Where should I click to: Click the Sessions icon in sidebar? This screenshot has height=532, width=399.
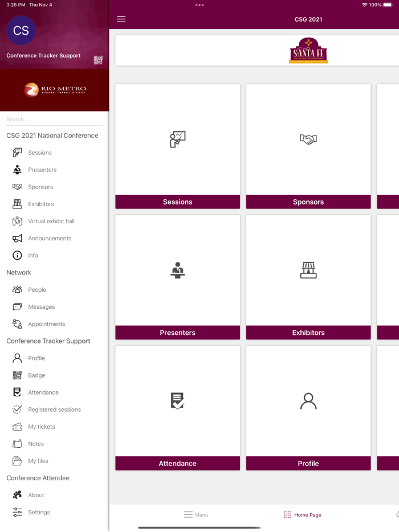(17, 153)
